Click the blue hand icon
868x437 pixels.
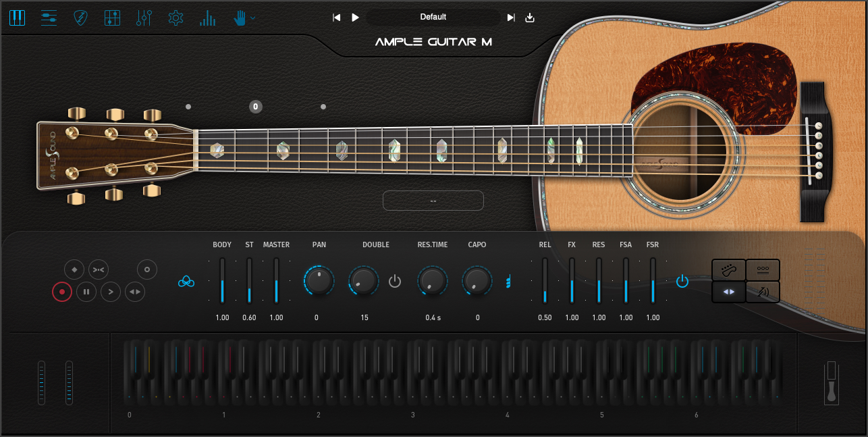(x=240, y=18)
